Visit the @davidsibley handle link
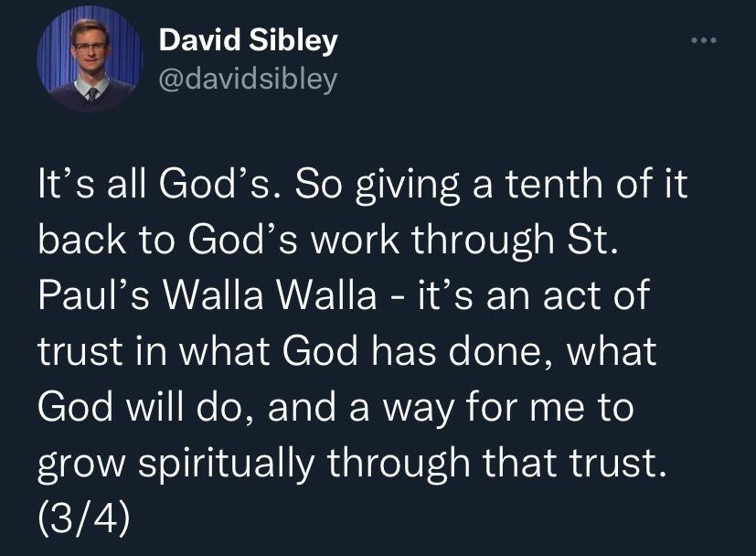Screen dimensions: 756x556 click(248, 80)
